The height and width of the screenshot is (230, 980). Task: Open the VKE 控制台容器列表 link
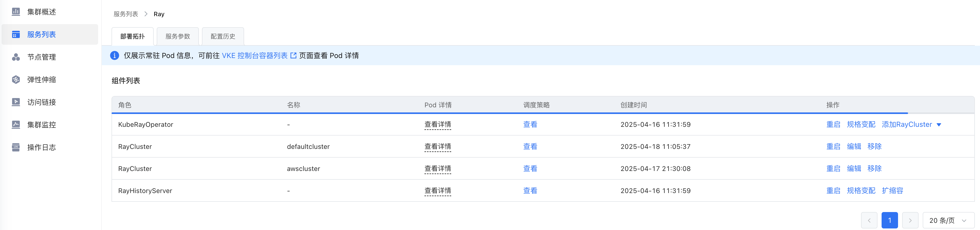pos(255,55)
